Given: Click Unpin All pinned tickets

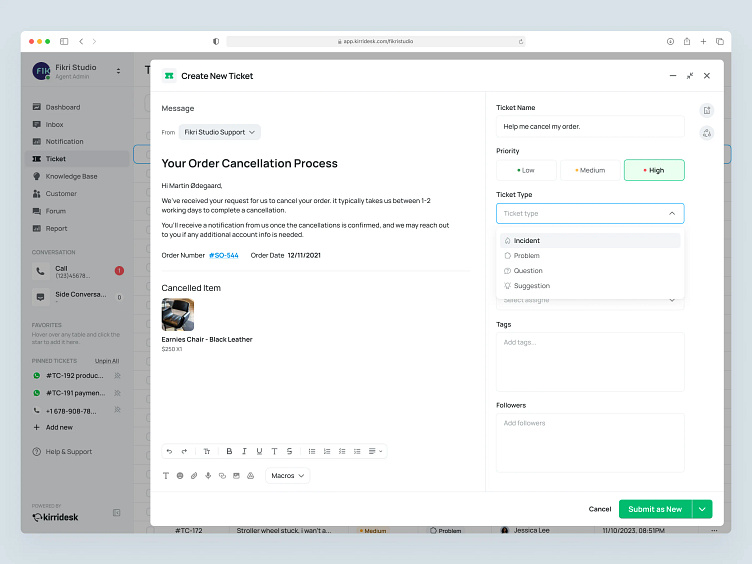Looking at the screenshot, I should pyautogui.click(x=106, y=361).
